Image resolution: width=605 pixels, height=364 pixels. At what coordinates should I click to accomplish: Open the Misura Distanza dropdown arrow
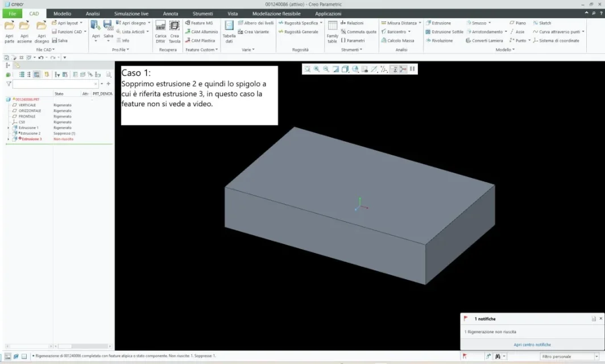pyautogui.click(x=420, y=23)
